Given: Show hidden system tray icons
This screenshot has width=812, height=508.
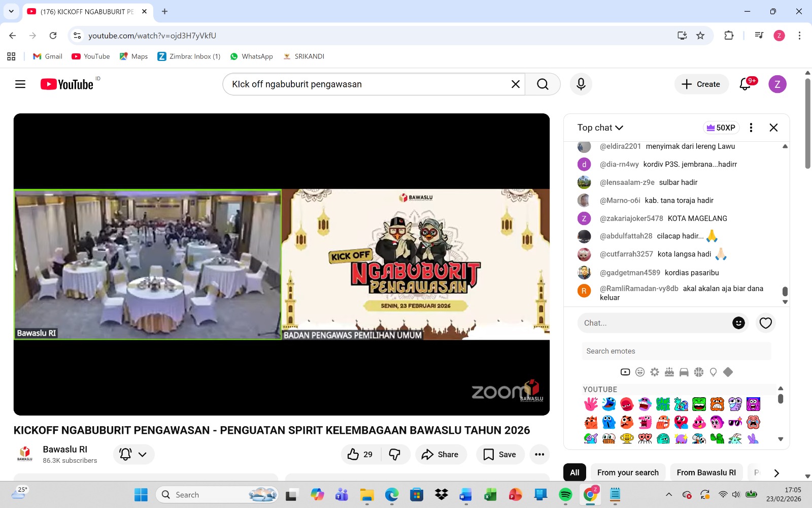Looking at the screenshot, I should pyautogui.click(x=669, y=494).
